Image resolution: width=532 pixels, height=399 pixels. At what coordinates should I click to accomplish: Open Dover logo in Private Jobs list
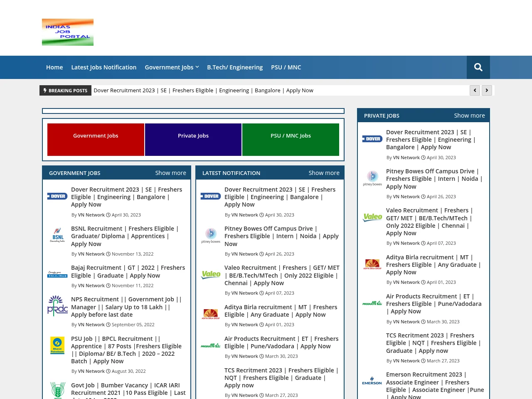[x=372, y=139]
